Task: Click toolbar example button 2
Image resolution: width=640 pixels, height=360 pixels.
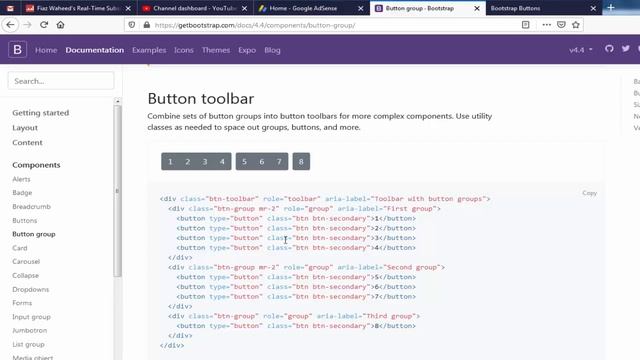Action: coord(187,161)
